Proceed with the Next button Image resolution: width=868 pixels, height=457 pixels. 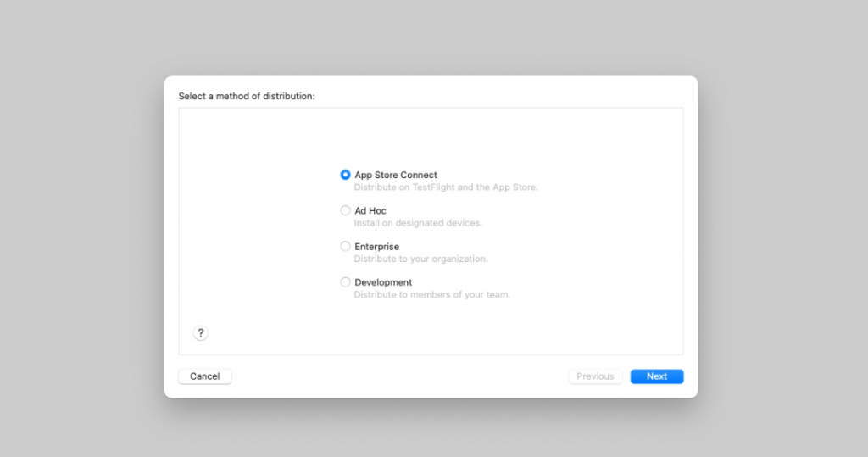pos(657,376)
